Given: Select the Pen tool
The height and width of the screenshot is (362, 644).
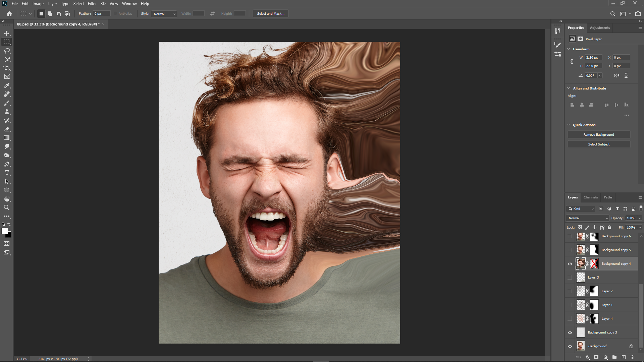Looking at the screenshot, I should pyautogui.click(x=7, y=164).
